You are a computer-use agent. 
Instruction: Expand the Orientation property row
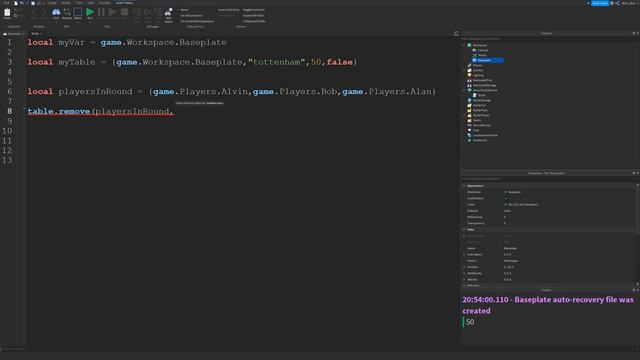[464, 255]
